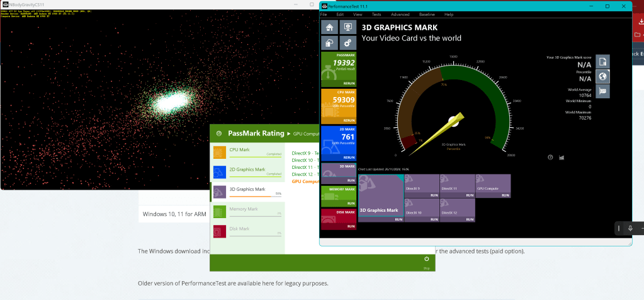Rerun the CPU Mark test
Screen dimensions: 644x300
pos(349,120)
